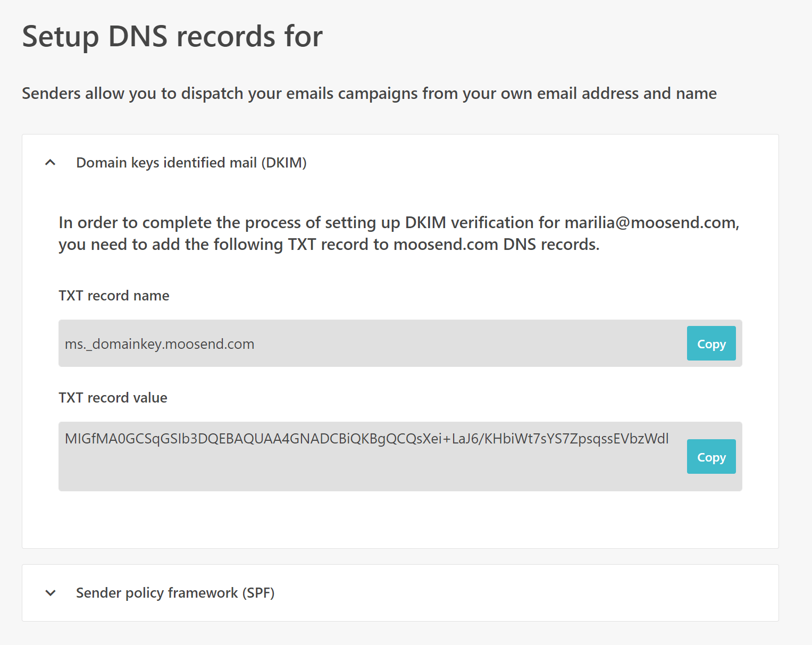Select the MIGfMA0GCSqGSIb3 record value field
The width and height of the screenshot is (812, 645).
click(x=400, y=457)
